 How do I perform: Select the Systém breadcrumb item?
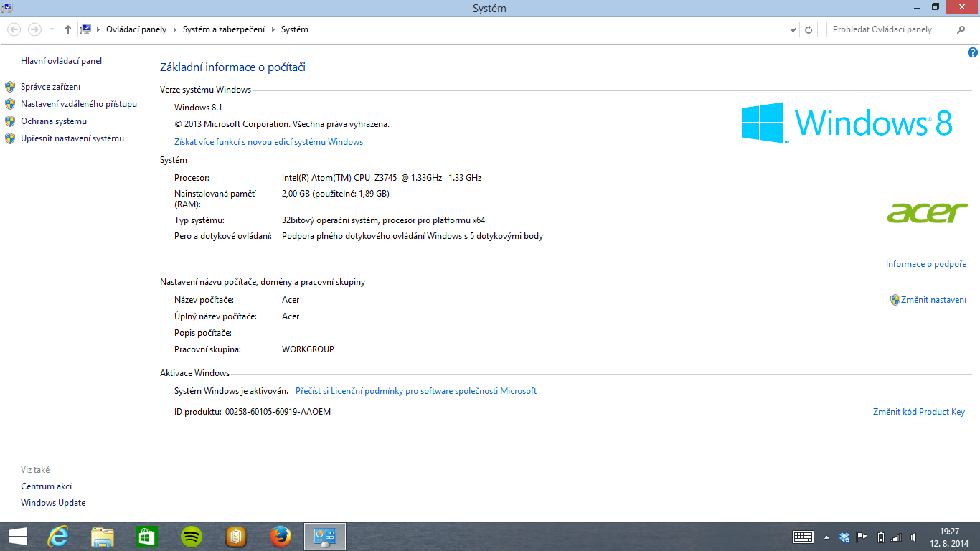[x=294, y=29]
